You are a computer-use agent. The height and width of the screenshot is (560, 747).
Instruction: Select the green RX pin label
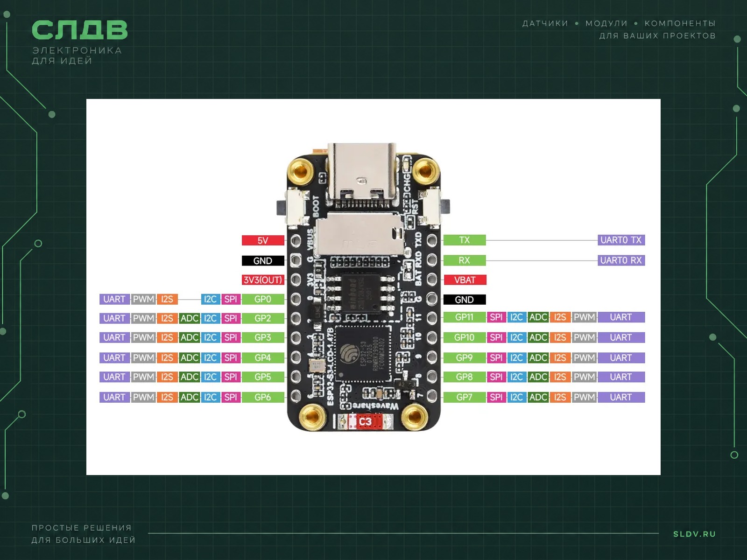pyautogui.click(x=464, y=260)
